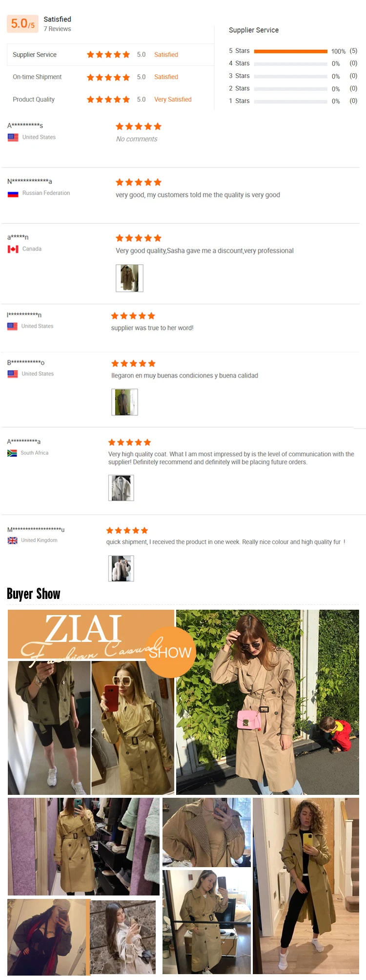Image resolution: width=366 pixels, height=980 pixels.
Task: Click the Supplier Service star rating
Action: 108,55
